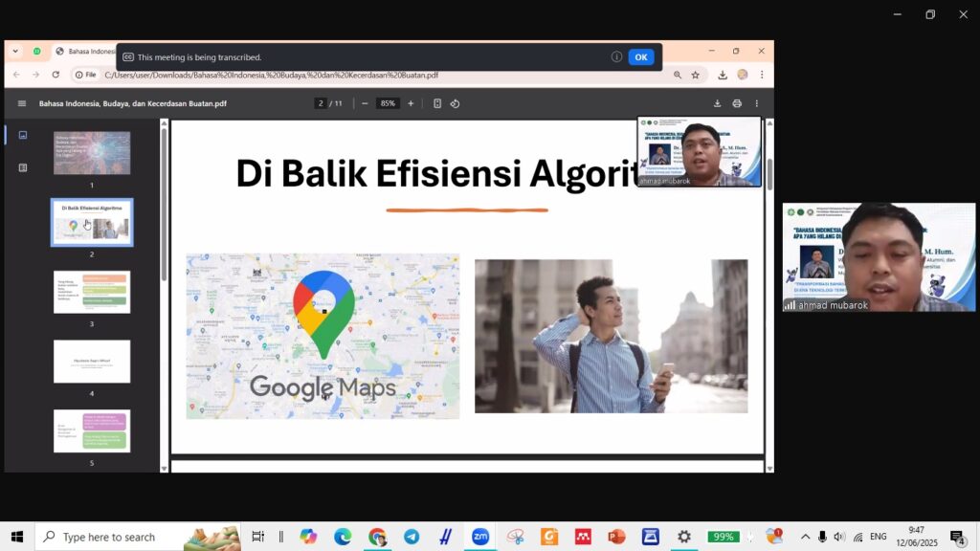The image size is (980, 551).
Task: Open Settings gear on taskbar
Action: (x=684, y=537)
